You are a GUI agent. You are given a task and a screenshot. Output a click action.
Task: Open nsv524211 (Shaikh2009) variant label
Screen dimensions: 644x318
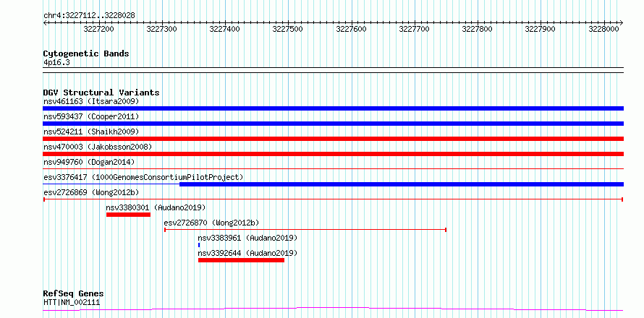[x=91, y=132]
